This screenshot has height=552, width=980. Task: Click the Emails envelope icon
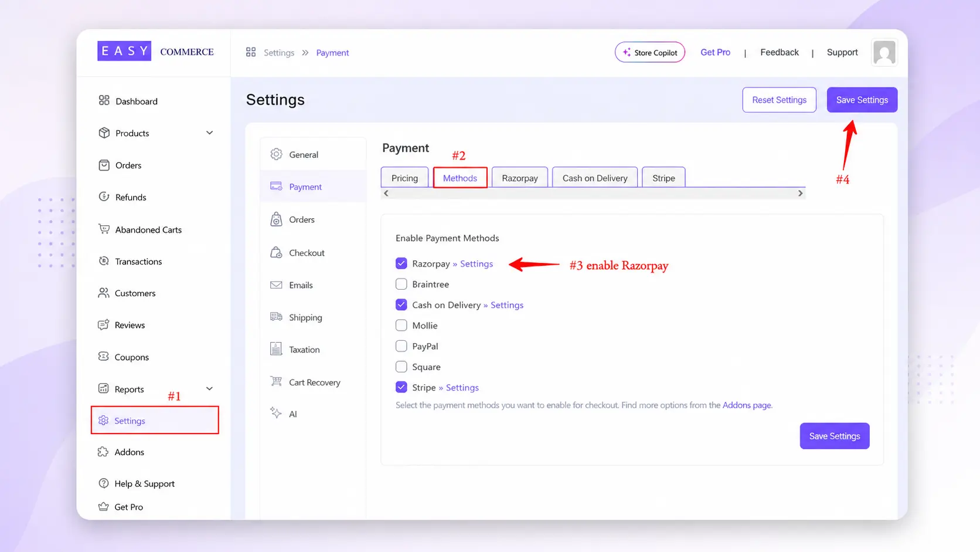pos(276,285)
